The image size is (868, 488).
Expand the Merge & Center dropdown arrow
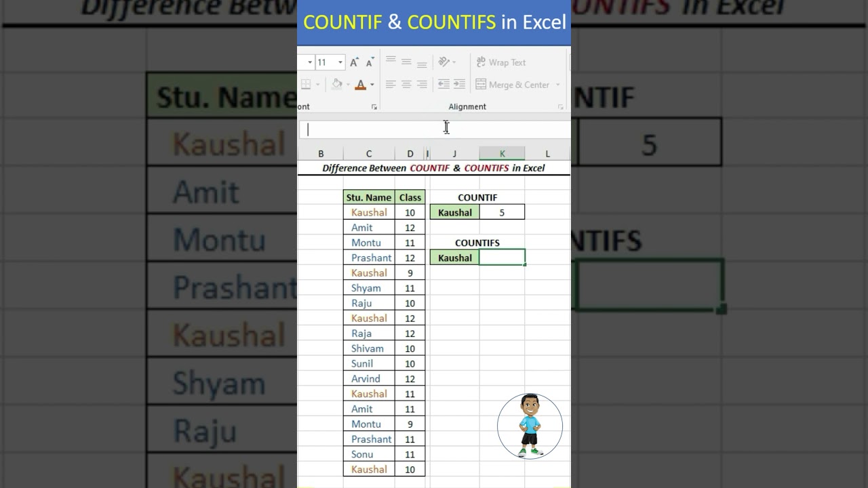(558, 85)
